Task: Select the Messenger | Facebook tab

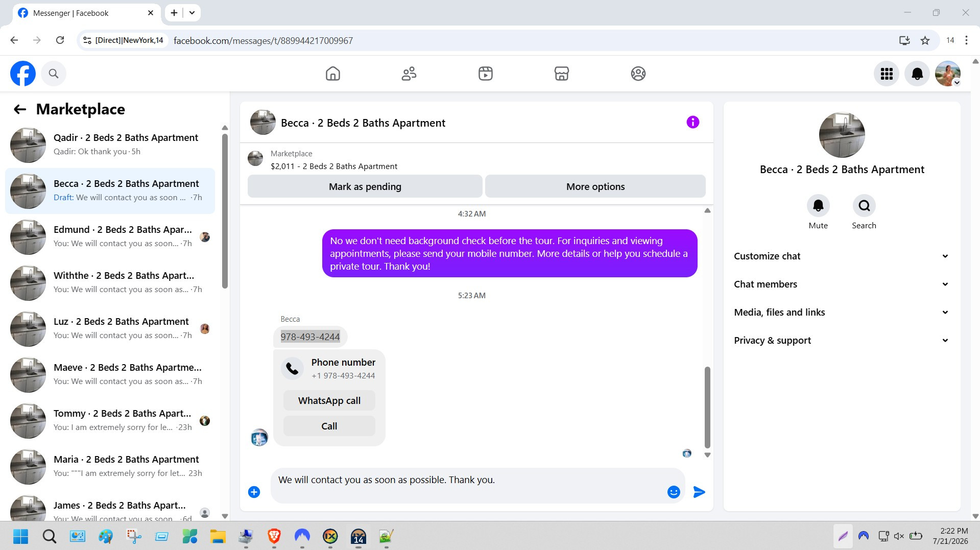Action: coord(86,13)
